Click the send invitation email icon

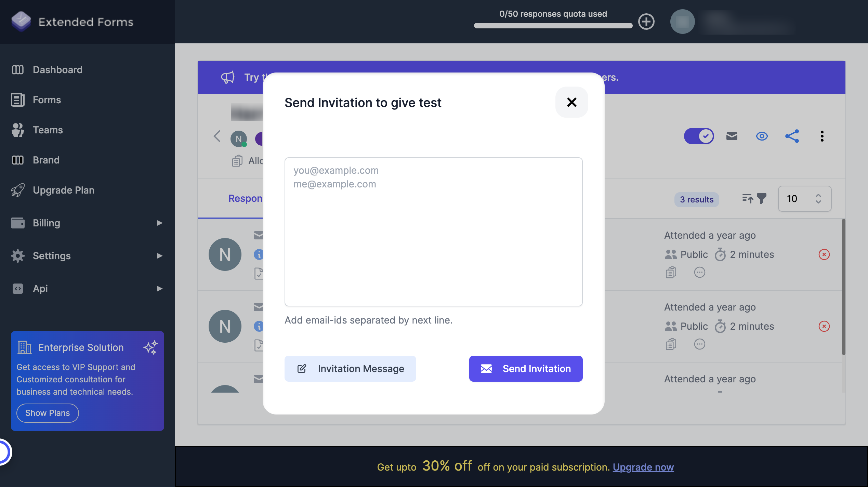[x=732, y=136]
